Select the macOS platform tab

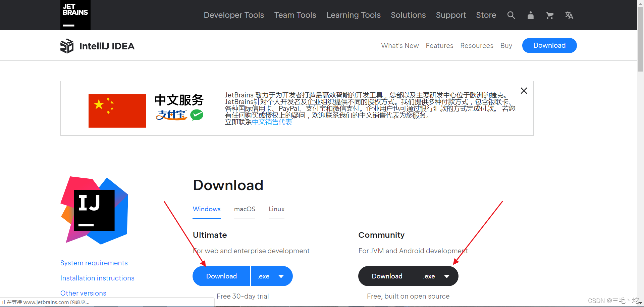[x=245, y=209]
